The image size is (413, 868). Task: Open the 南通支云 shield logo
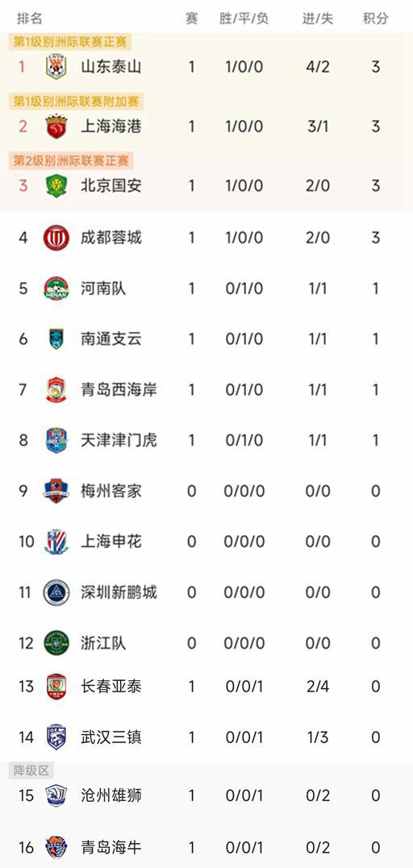56,338
